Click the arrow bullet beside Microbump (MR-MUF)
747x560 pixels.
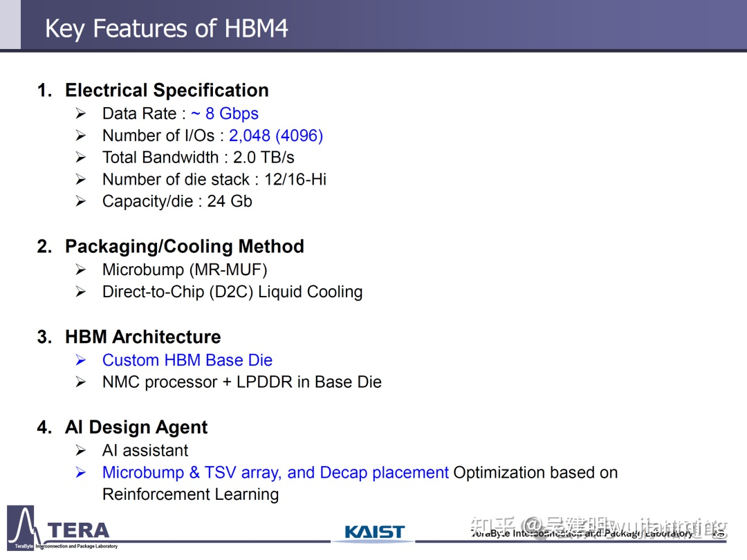click(x=81, y=270)
